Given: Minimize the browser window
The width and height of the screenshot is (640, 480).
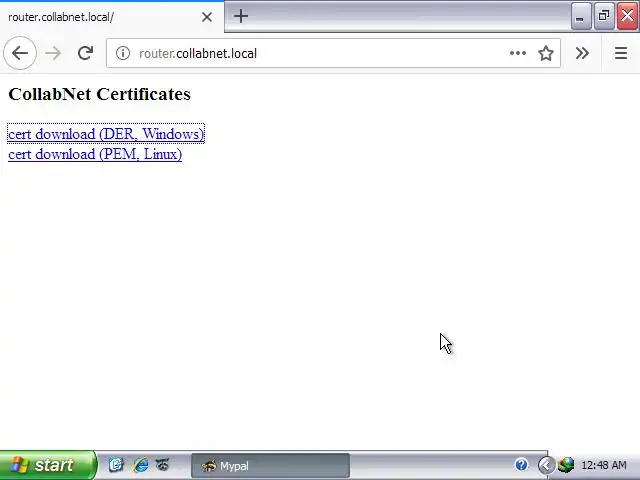Looking at the screenshot, I should 581,16.
